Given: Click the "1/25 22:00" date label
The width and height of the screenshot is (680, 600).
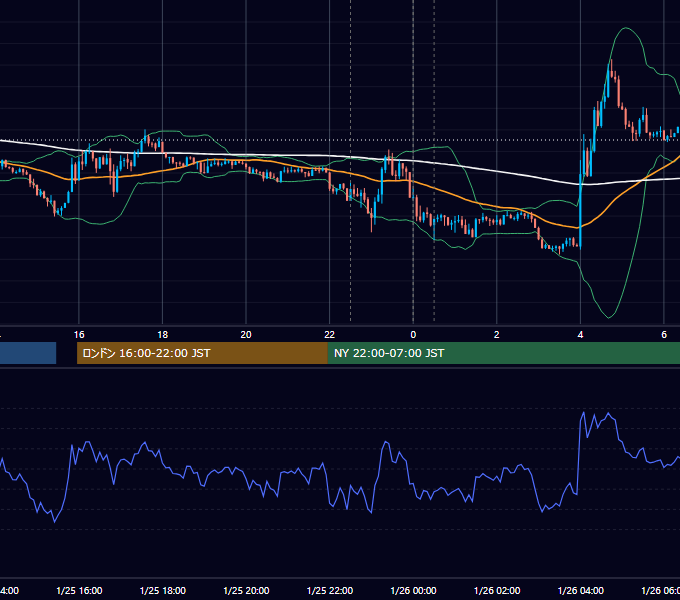Looking at the screenshot, I should pos(330,590).
